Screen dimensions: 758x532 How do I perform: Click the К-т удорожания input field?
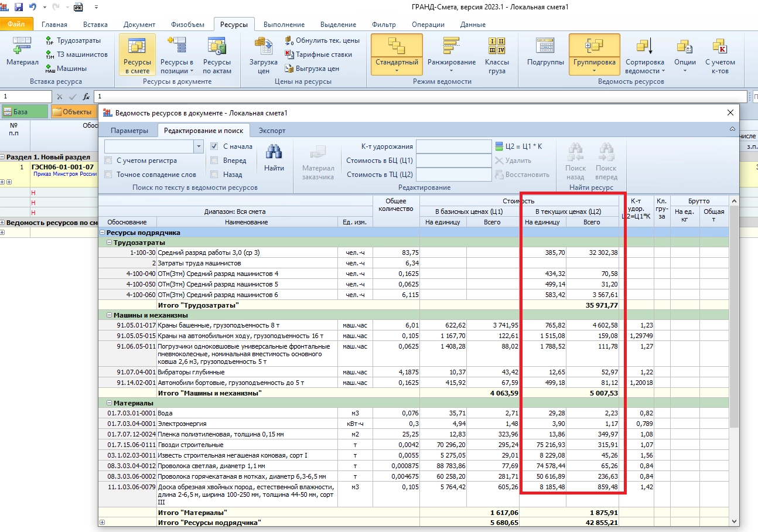click(453, 146)
